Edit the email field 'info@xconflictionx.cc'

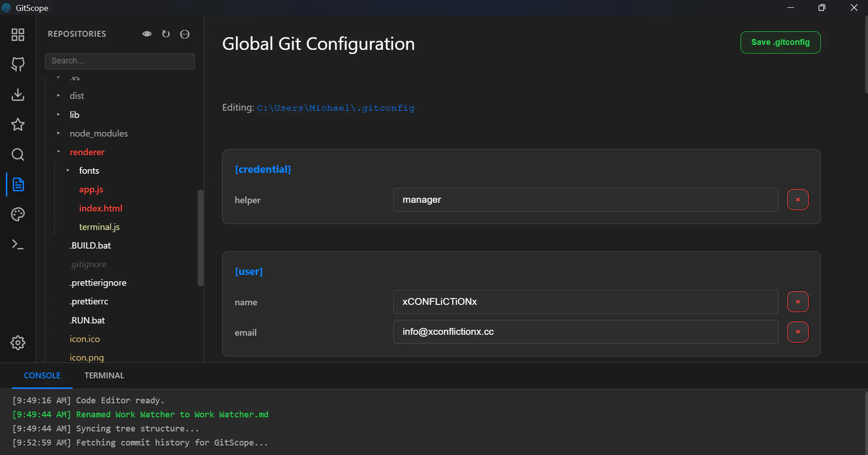(x=585, y=332)
